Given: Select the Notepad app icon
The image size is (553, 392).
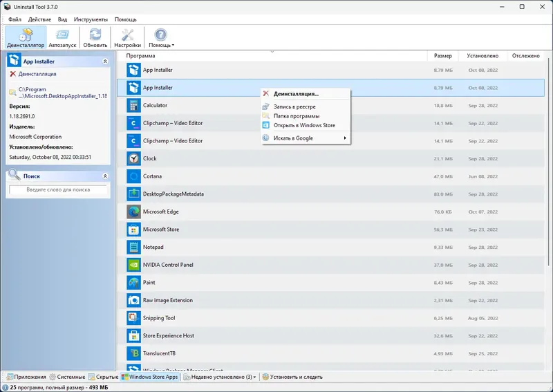Looking at the screenshot, I should [133, 247].
